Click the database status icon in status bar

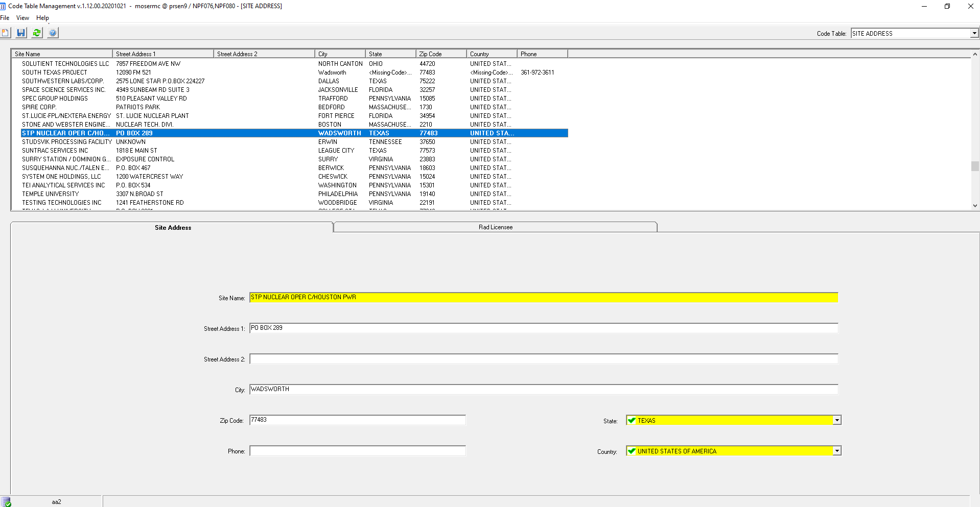click(x=6, y=502)
